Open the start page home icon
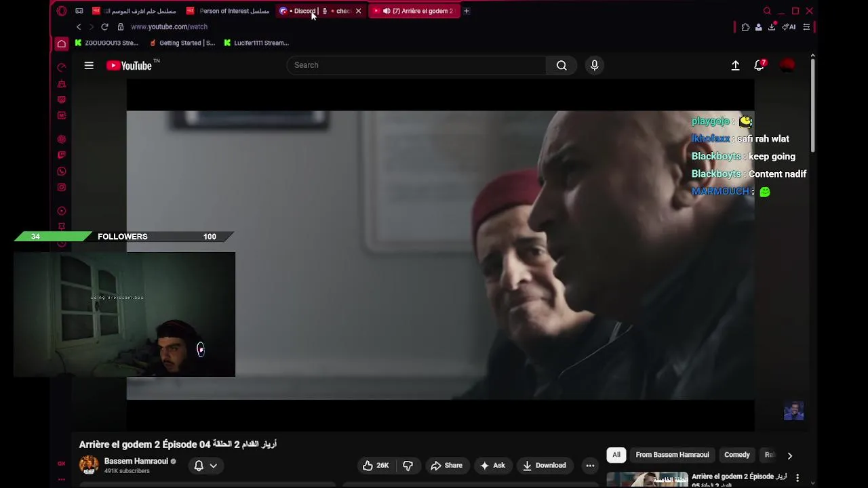The height and width of the screenshot is (488, 868). tap(62, 43)
